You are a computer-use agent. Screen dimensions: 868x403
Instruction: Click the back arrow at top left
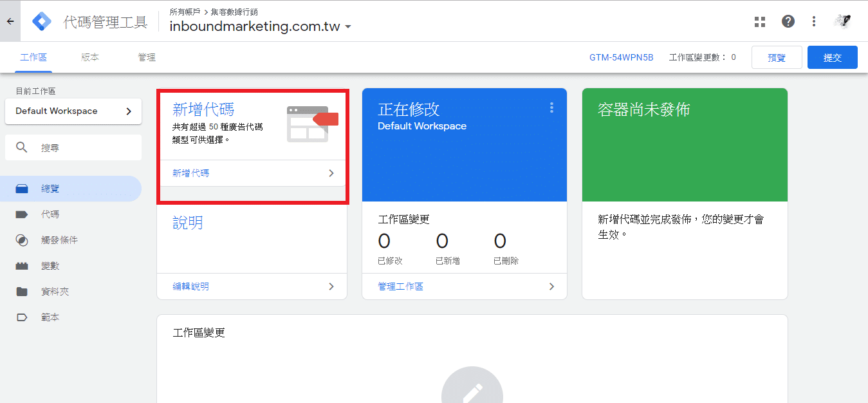[x=10, y=21]
